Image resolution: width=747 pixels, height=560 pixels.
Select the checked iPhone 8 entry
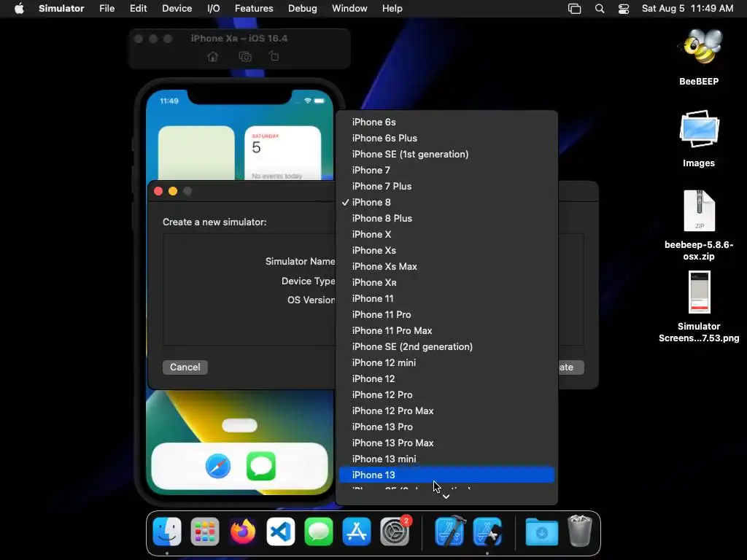click(x=446, y=203)
